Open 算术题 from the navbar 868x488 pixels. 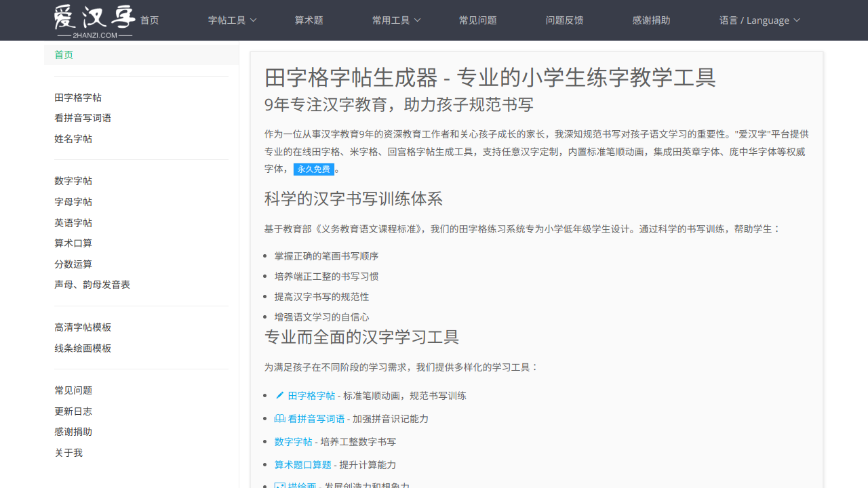point(309,20)
